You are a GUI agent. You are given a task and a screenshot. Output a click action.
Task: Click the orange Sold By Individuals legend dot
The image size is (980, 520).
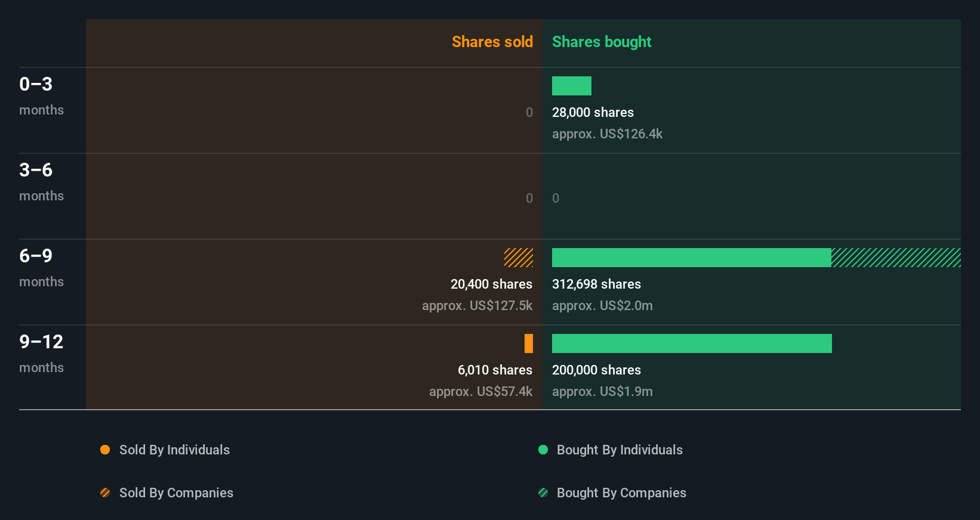click(x=105, y=450)
